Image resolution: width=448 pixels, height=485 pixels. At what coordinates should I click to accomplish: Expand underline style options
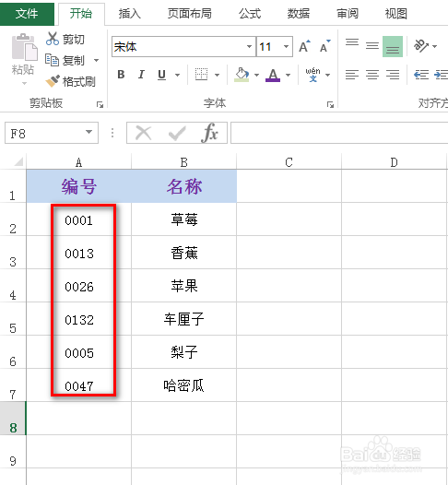pyautogui.click(x=178, y=75)
